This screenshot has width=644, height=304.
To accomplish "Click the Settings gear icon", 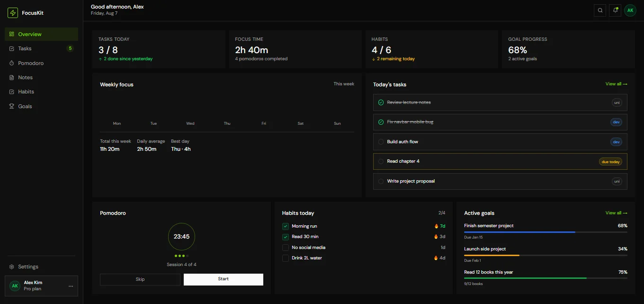I will [12, 267].
